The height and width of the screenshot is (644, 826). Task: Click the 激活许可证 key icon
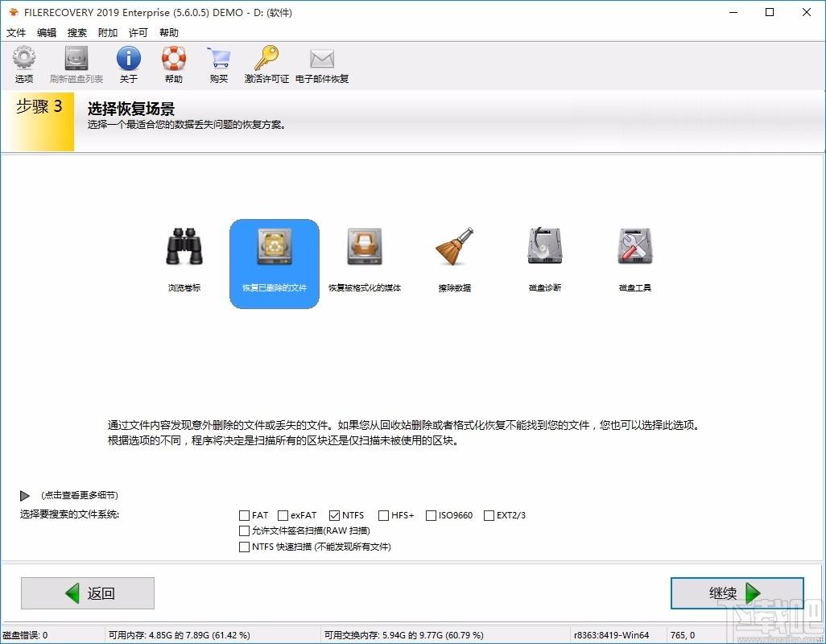coord(266,58)
